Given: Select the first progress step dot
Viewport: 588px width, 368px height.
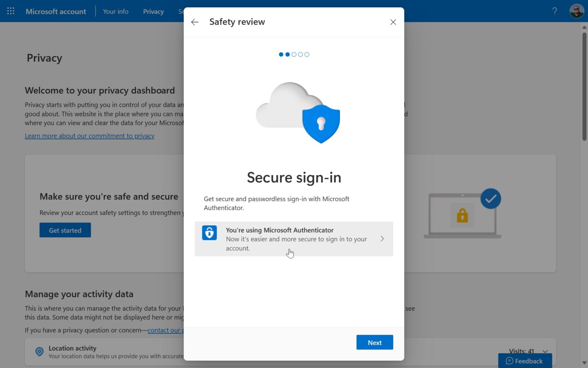Looking at the screenshot, I should (x=281, y=54).
